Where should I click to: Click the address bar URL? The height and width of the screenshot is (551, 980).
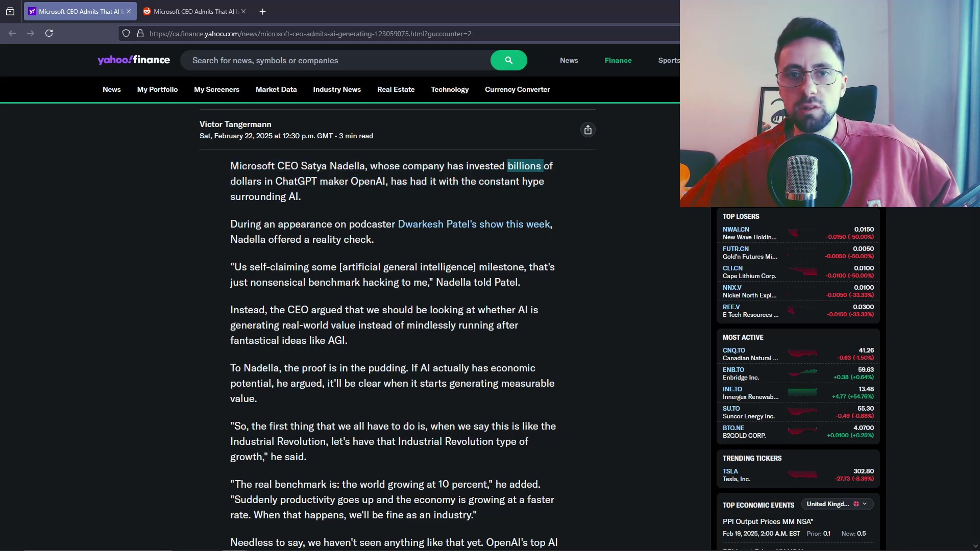pyautogui.click(x=310, y=34)
